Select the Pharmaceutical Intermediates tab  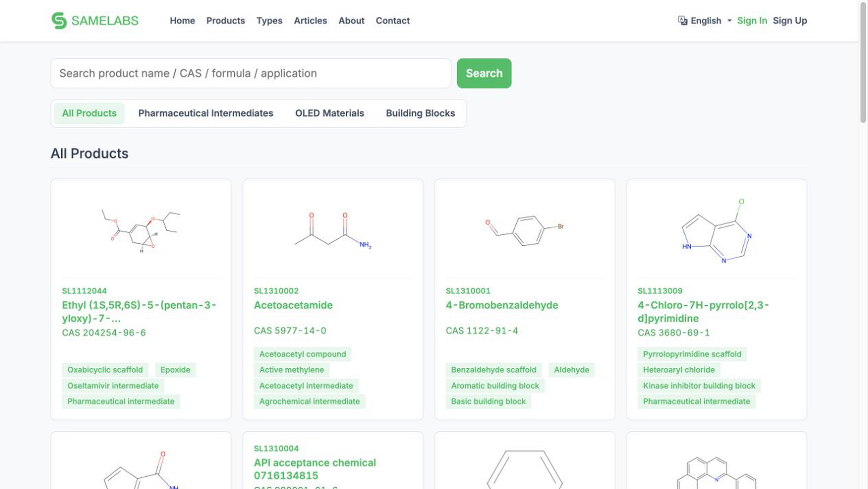pos(206,113)
